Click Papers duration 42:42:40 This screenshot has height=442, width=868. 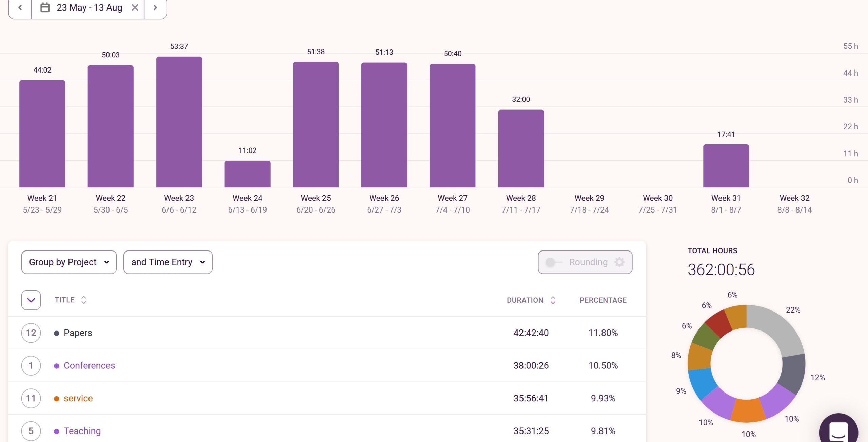[531, 333]
